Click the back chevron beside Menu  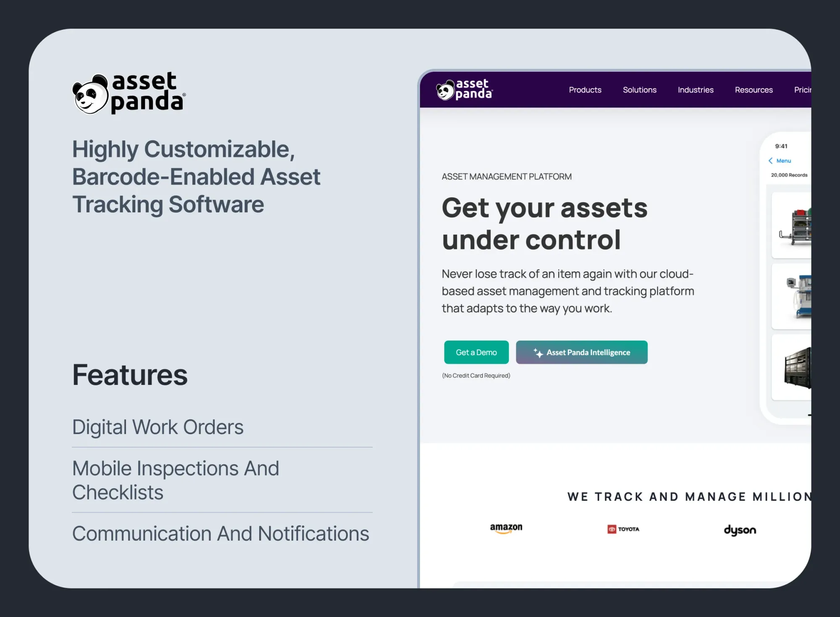pyautogui.click(x=770, y=161)
